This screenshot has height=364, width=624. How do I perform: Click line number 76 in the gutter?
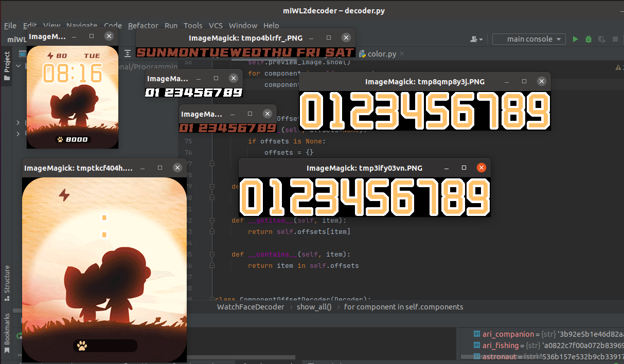(x=188, y=153)
